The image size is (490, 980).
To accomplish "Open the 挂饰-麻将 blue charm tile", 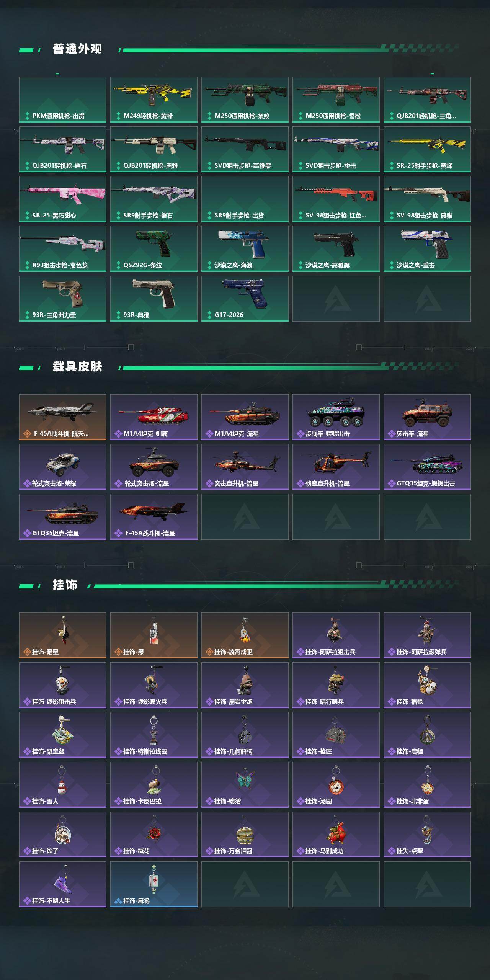I will pos(154,884).
